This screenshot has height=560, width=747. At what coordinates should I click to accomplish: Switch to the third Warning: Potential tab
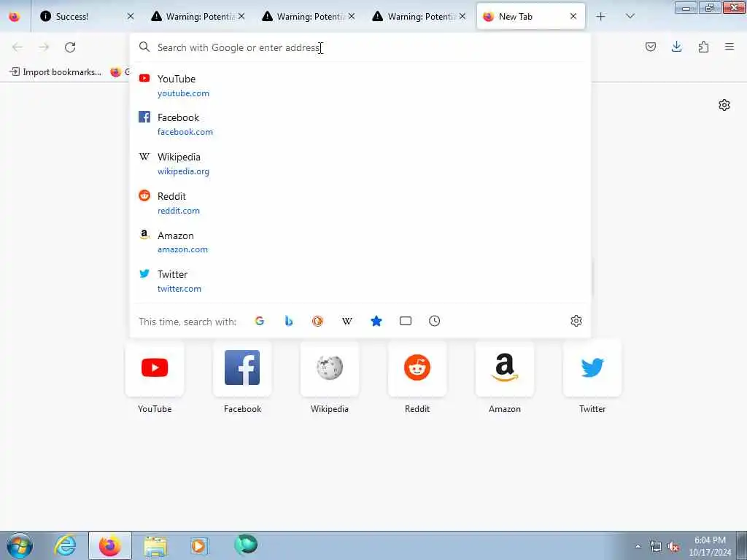(x=419, y=16)
